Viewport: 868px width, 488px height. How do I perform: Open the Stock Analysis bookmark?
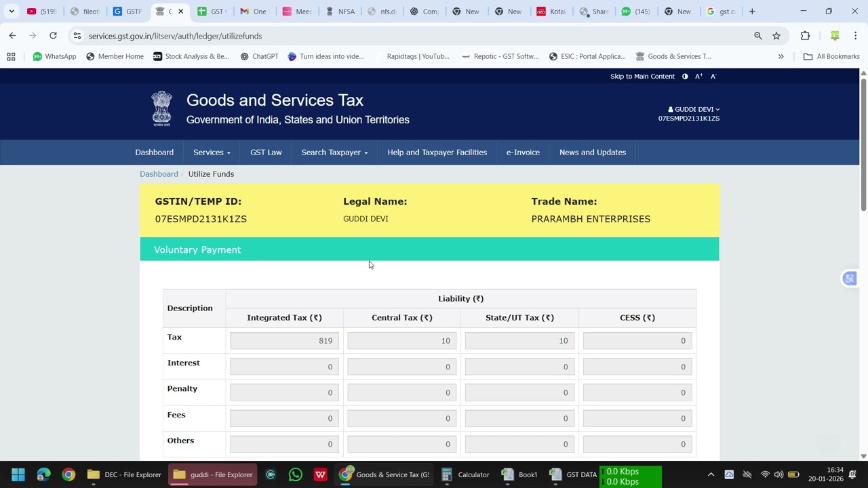(x=191, y=56)
